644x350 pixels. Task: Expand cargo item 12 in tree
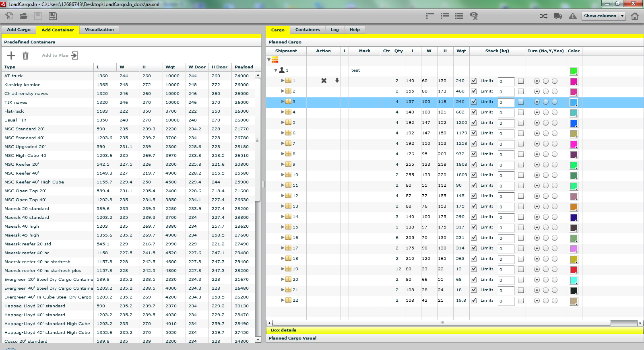283,196
